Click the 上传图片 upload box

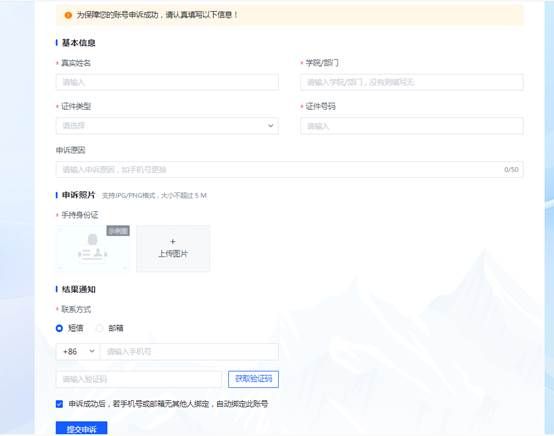[x=173, y=248]
